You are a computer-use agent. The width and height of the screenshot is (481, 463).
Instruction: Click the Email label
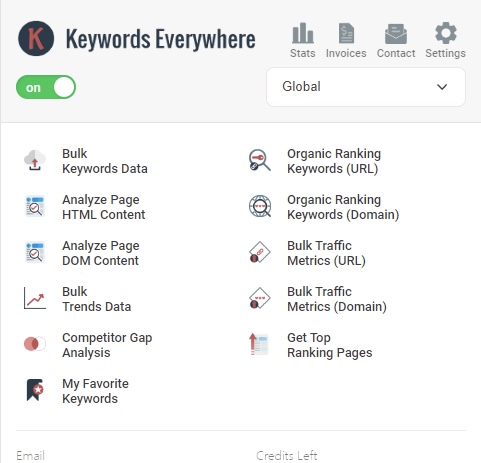coord(30,455)
